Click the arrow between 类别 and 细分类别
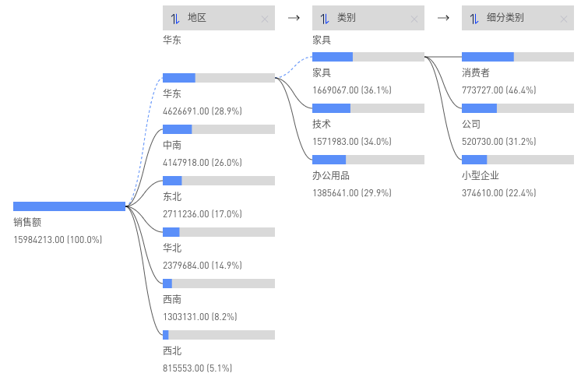The width and height of the screenshot is (588, 384). click(x=443, y=17)
